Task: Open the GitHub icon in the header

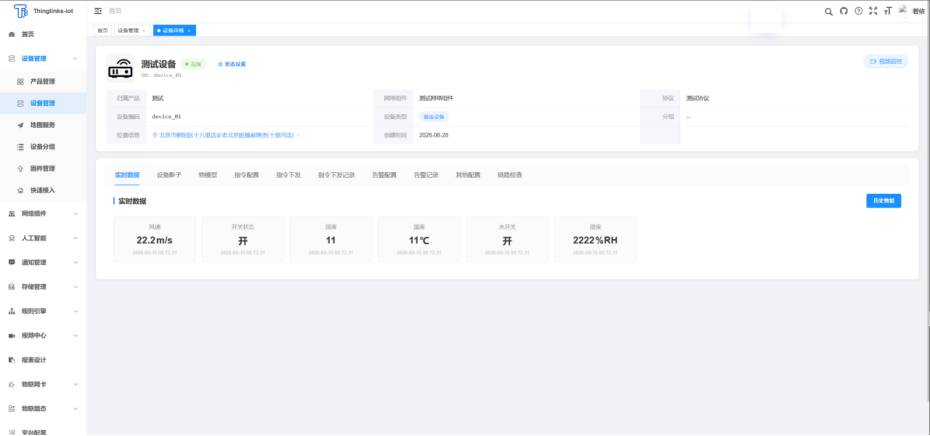Action: 843,11
